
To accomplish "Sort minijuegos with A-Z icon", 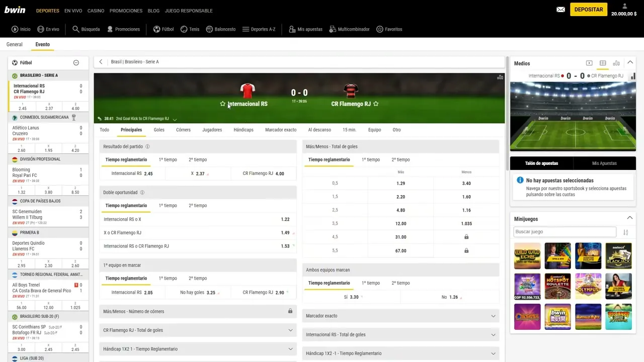I will coord(626,232).
